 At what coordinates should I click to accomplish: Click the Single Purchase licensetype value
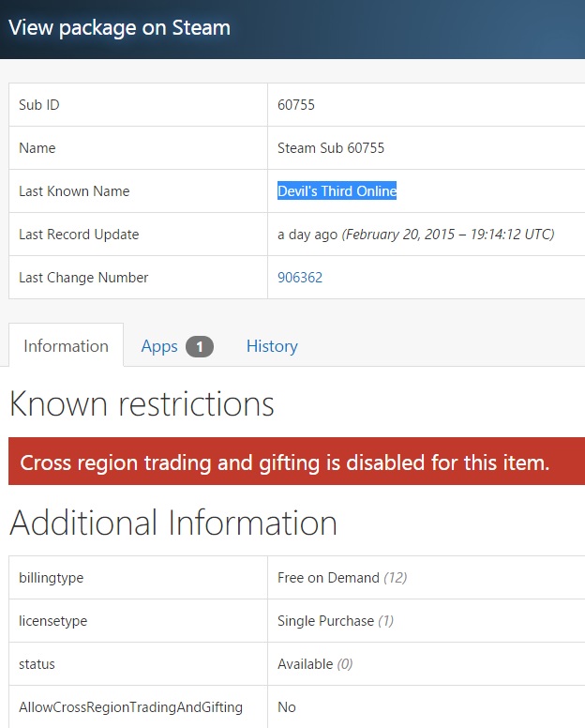click(326, 621)
